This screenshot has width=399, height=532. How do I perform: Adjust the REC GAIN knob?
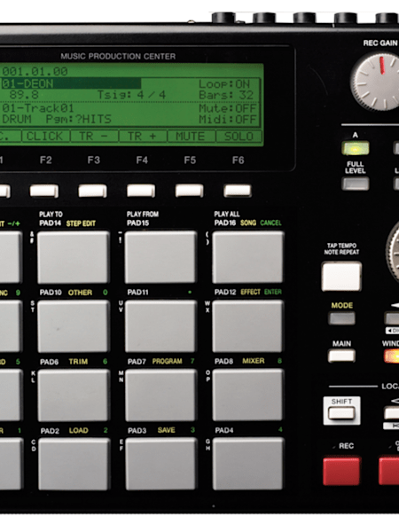click(x=378, y=82)
